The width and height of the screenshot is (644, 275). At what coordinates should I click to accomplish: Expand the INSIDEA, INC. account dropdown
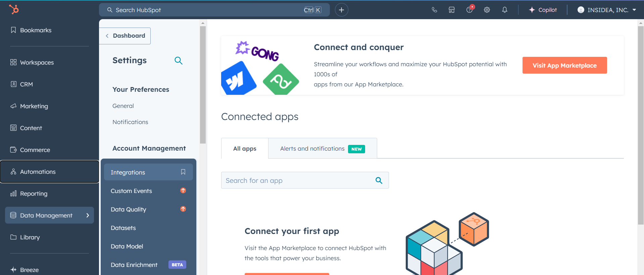607,10
